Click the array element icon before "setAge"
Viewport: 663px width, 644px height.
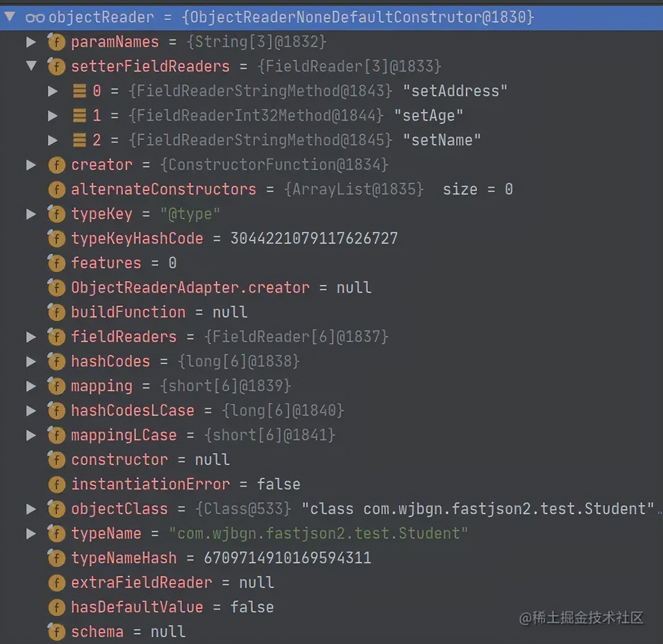pyautogui.click(x=79, y=116)
